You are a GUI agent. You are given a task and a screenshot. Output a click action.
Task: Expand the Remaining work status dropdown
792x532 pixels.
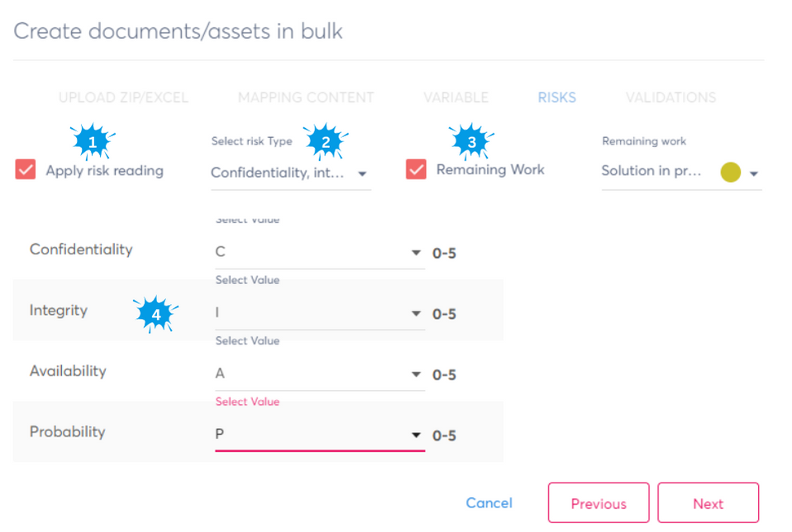pos(753,173)
